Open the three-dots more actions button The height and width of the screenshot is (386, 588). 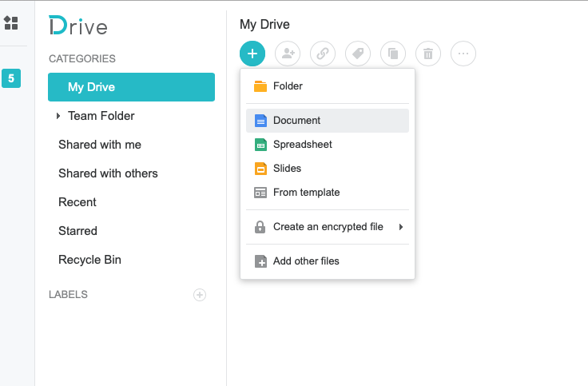pyautogui.click(x=463, y=54)
